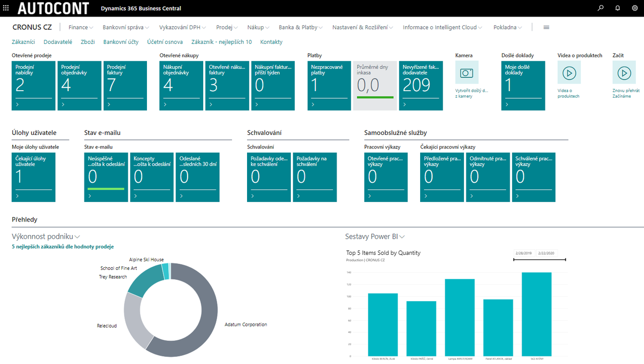Open the Otevřené nákupní faktury tile

[227, 86]
